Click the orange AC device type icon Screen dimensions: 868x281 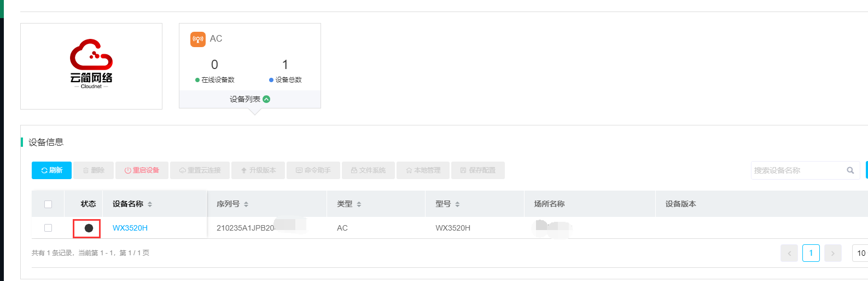[198, 39]
